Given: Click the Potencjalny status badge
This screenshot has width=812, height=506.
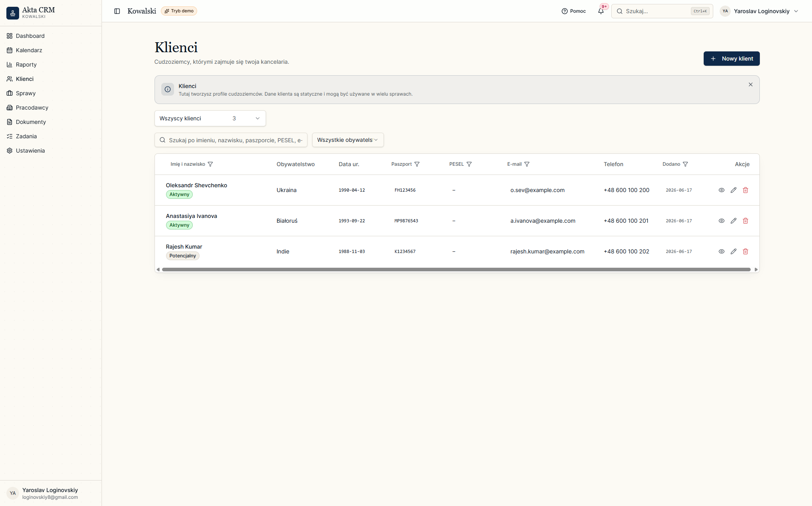Looking at the screenshot, I should [x=182, y=256].
